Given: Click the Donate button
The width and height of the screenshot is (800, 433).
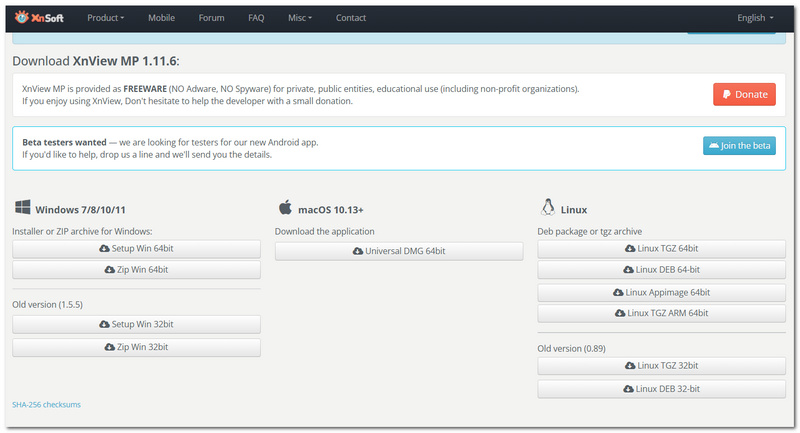Looking at the screenshot, I should pos(744,94).
